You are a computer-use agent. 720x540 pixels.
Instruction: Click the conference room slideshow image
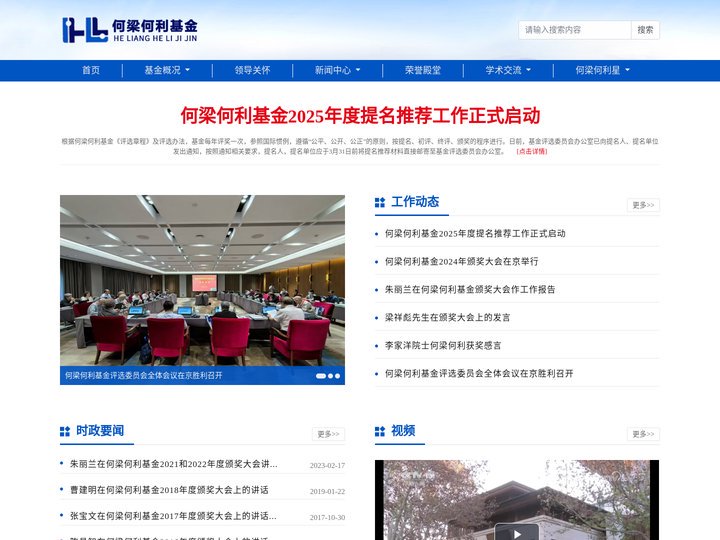click(x=202, y=281)
